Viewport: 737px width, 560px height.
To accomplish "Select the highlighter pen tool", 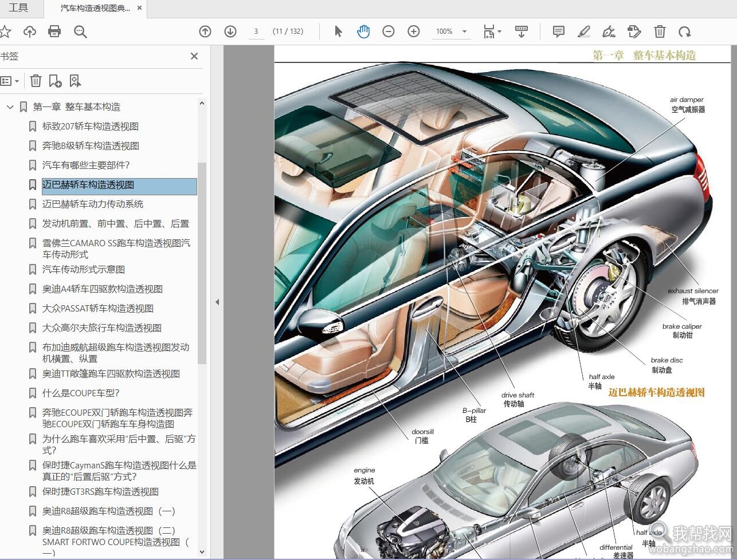I will tap(584, 31).
